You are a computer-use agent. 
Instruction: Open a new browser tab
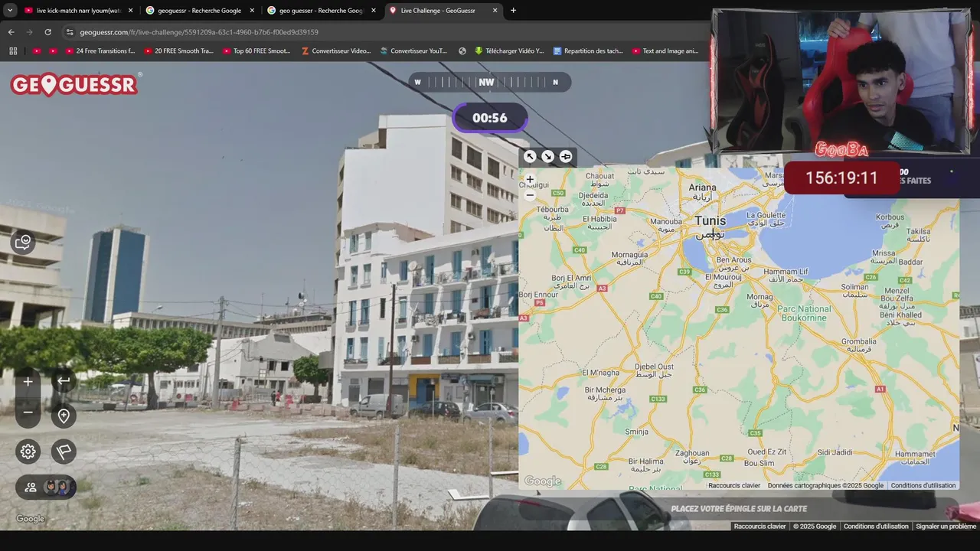pyautogui.click(x=513, y=11)
